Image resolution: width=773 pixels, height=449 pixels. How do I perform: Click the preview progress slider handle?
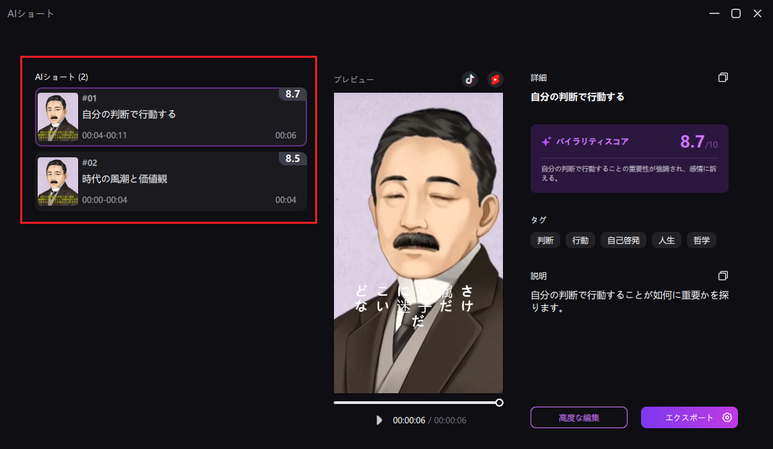[x=499, y=403]
